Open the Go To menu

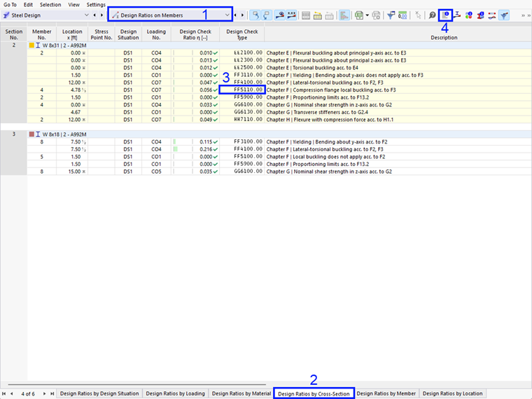tap(10, 4)
